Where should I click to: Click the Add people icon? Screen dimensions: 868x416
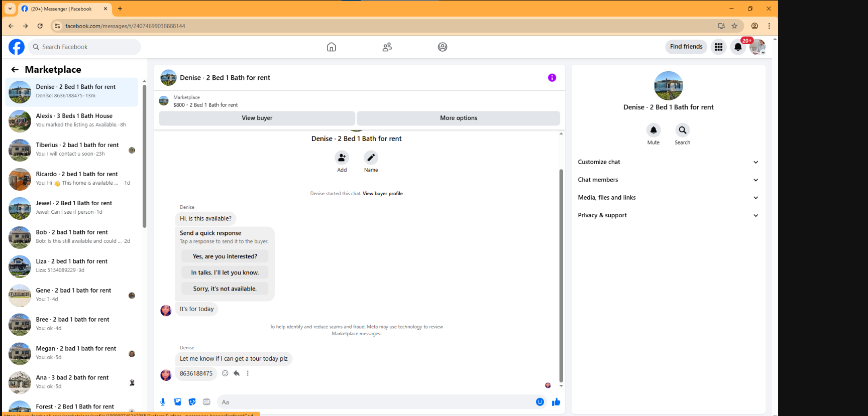coord(342,158)
